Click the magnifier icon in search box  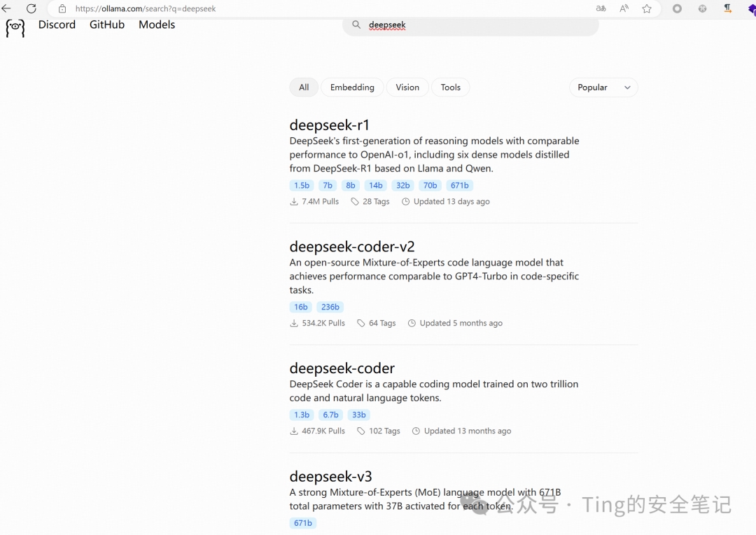pyautogui.click(x=356, y=25)
